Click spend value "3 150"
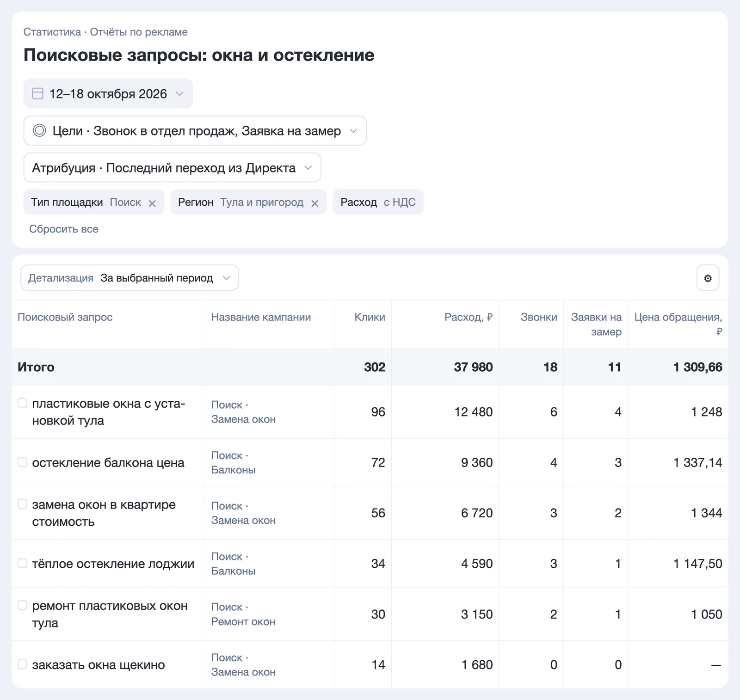Screen dimensions: 740x700 (x=477, y=614)
